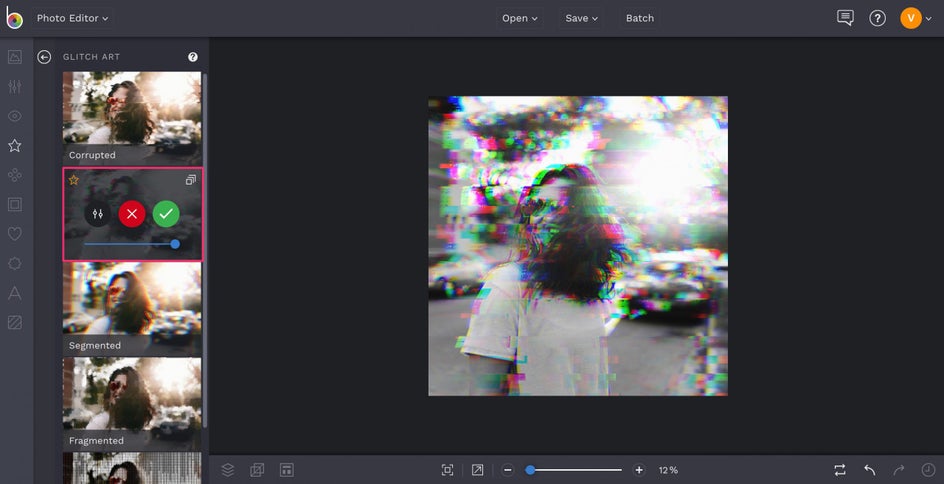The width and height of the screenshot is (944, 484).
Task: Open the help question mark icon
Action: tap(877, 18)
